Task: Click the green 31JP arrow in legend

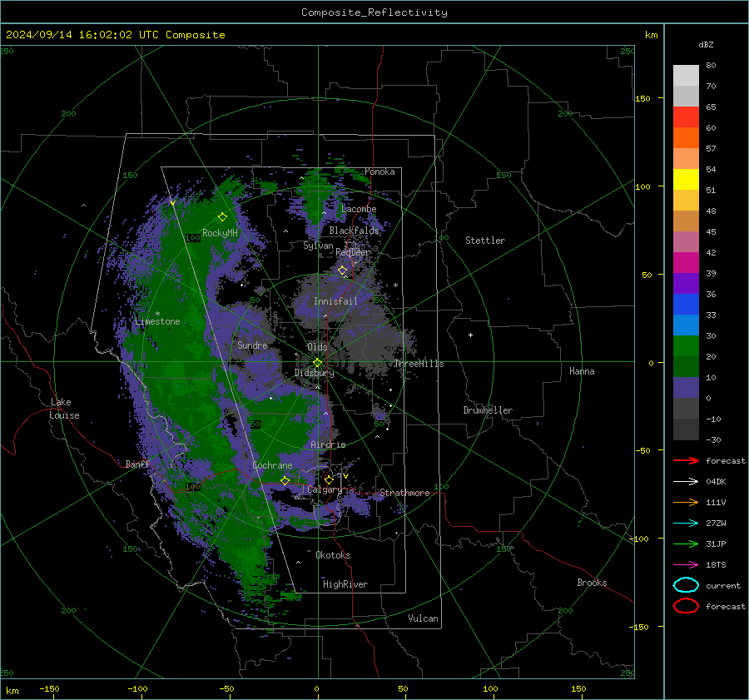Action: point(686,544)
